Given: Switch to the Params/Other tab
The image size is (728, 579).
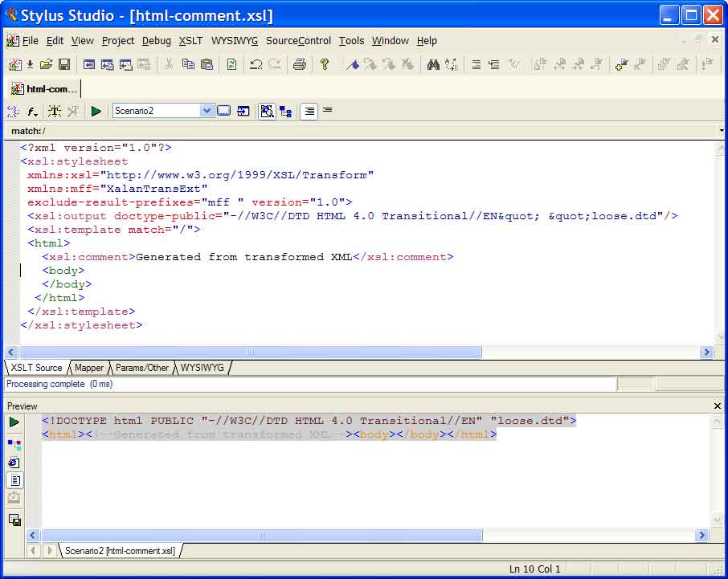Looking at the screenshot, I should click(142, 368).
